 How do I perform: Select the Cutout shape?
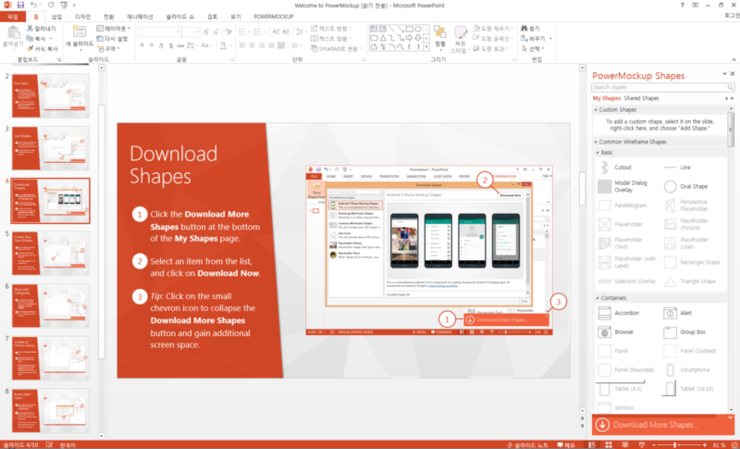614,167
